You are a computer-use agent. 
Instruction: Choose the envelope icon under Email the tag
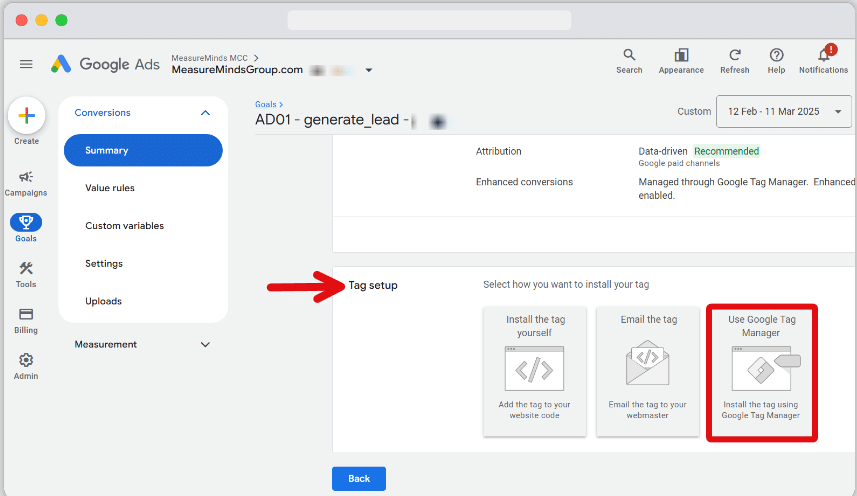click(x=647, y=362)
